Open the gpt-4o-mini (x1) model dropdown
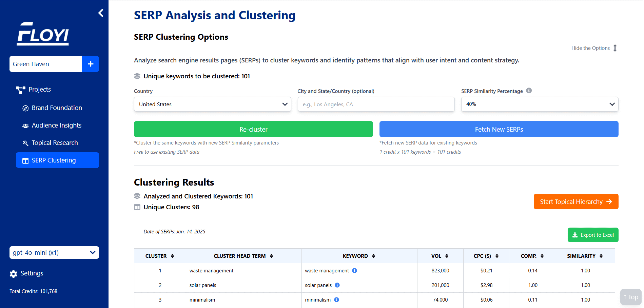This screenshot has height=308, width=644. pyautogui.click(x=54, y=252)
